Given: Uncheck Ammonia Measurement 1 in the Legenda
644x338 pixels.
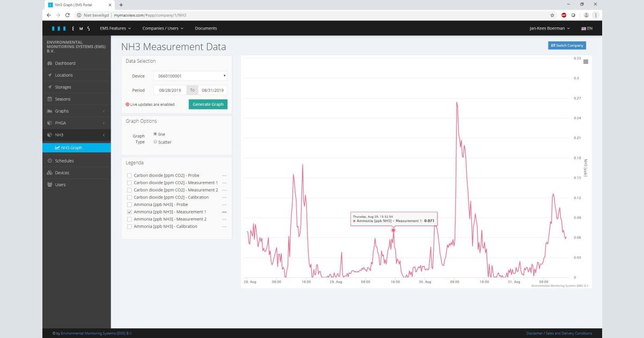Looking at the screenshot, I should [130, 211].
